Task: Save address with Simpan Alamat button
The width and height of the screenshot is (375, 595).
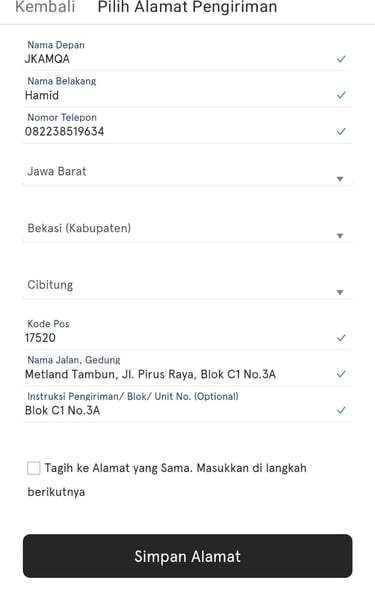Action: pyautogui.click(x=188, y=556)
